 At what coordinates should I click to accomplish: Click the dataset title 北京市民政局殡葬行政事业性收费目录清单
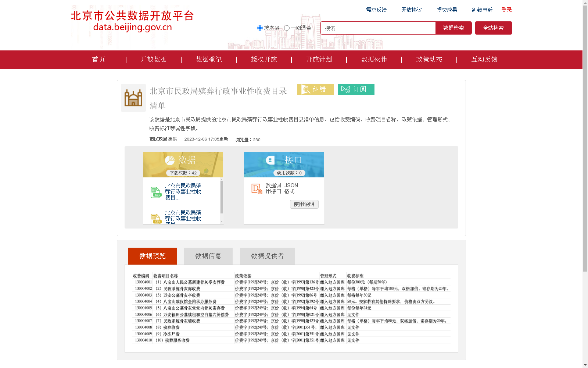point(218,98)
